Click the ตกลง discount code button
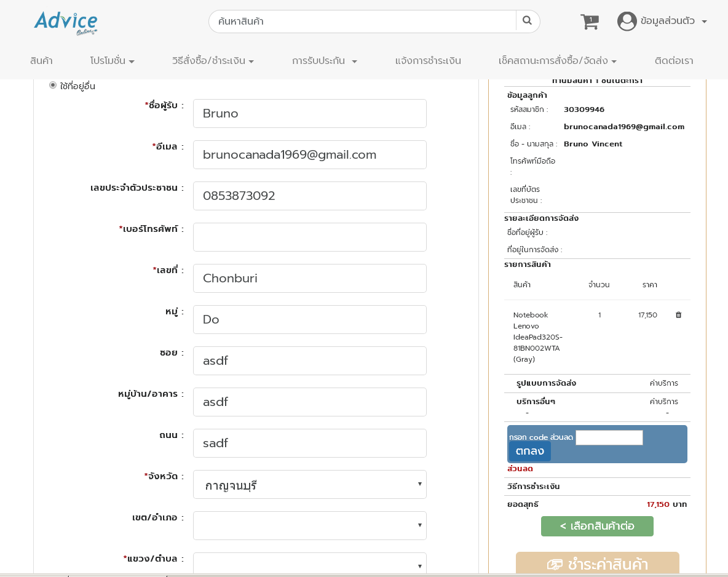 point(530,451)
